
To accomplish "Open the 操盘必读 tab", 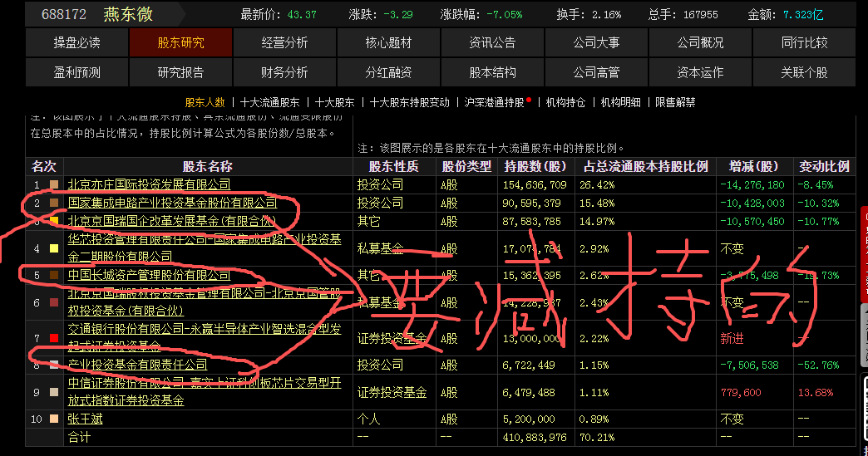I will (x=77, y=42).
